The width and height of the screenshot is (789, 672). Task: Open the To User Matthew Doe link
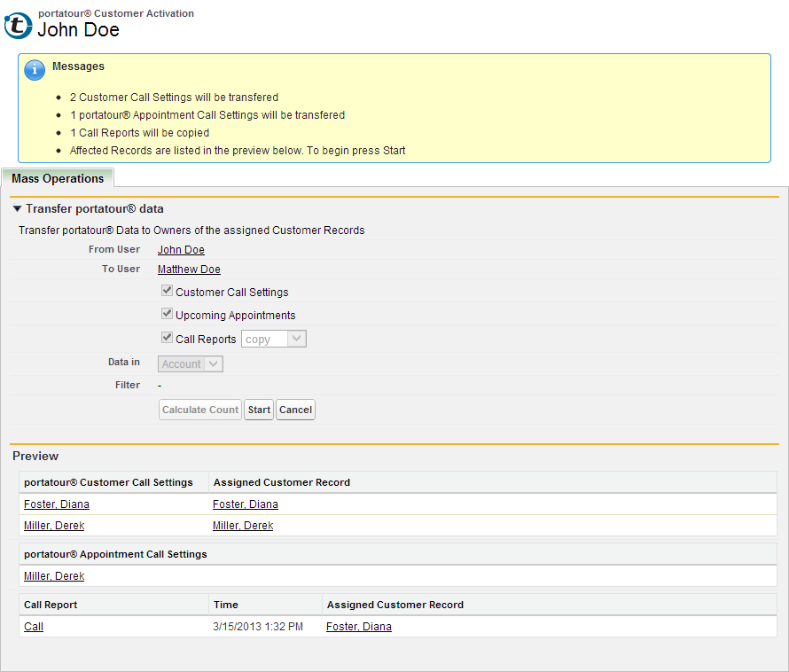(189, 270)
